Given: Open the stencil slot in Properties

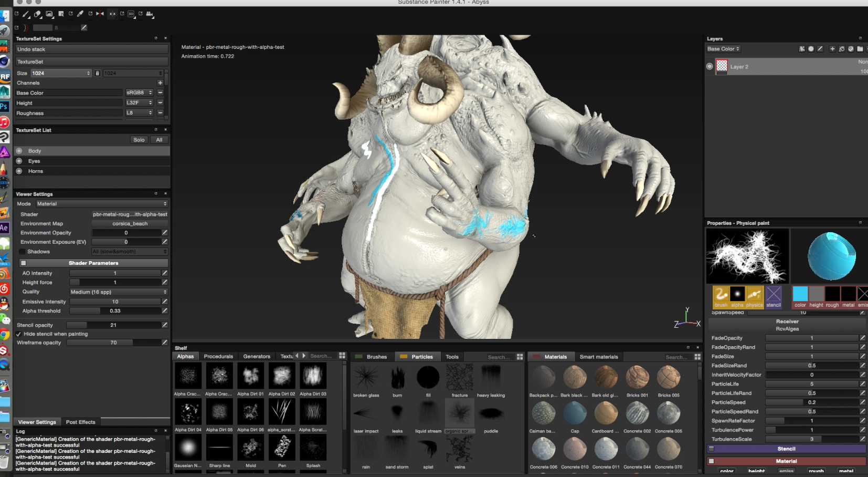Looking at the screenshot, I should pyautogui.click(x=774, y=297).
